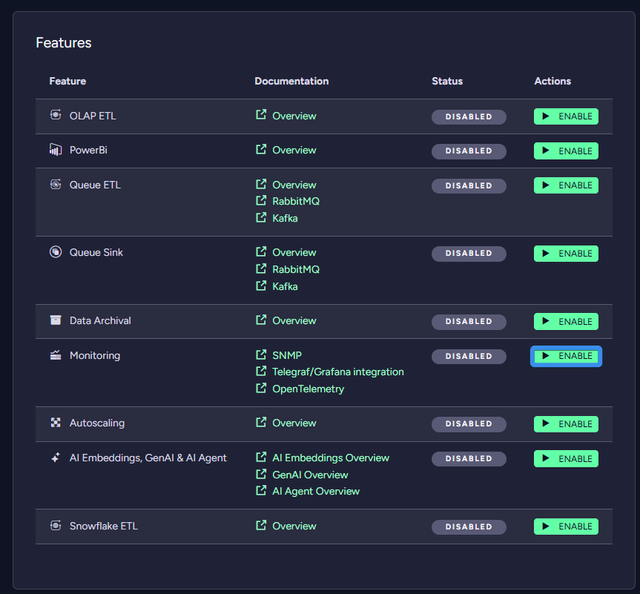This screenshot has width=640, height=594.
Task: Click the AI Embeddings sparkle icon
Action: [56, 458]
